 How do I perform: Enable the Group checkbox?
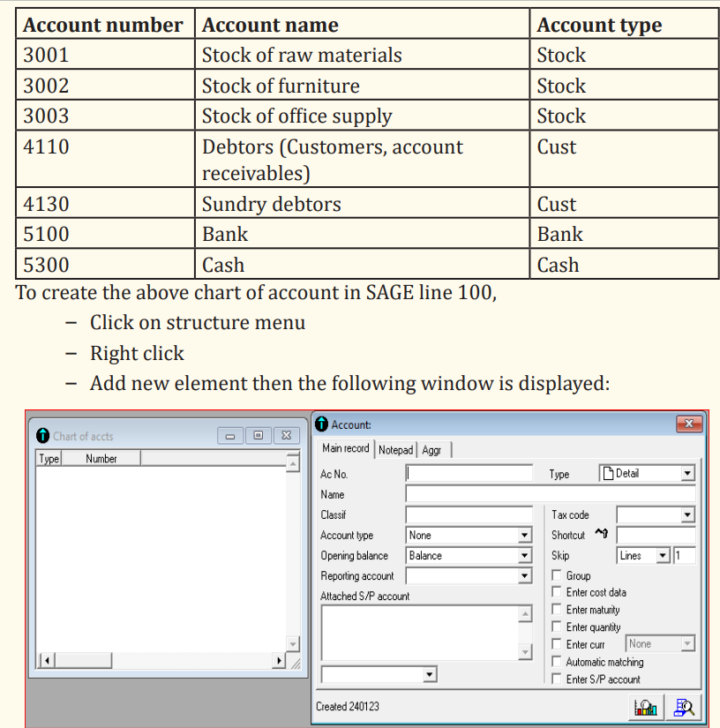tap(556, 575)
